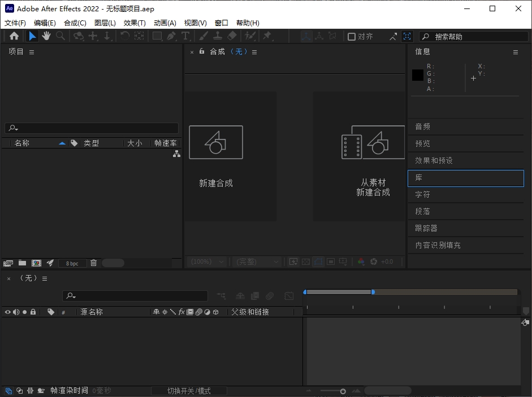The width and height of the screenshot is (532, 397).
Task: Click the 搜索帮助 search field
Action: click(x=475, y=37)
